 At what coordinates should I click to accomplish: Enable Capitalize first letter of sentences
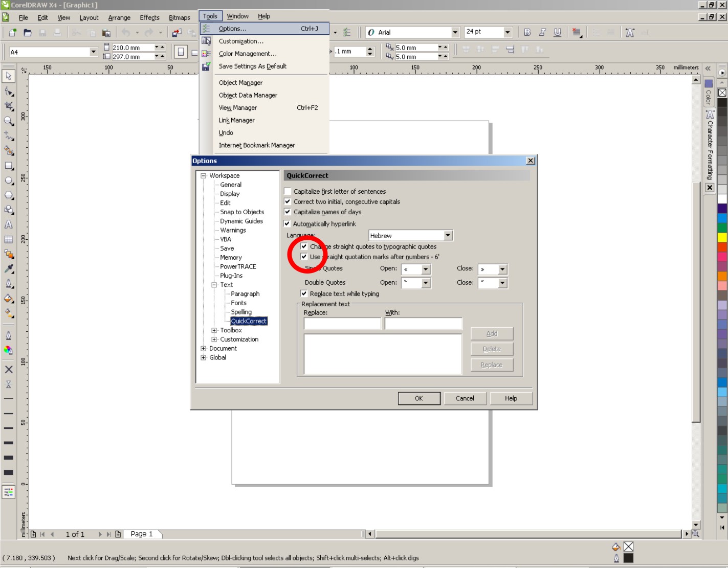click(x=288, y=191)
